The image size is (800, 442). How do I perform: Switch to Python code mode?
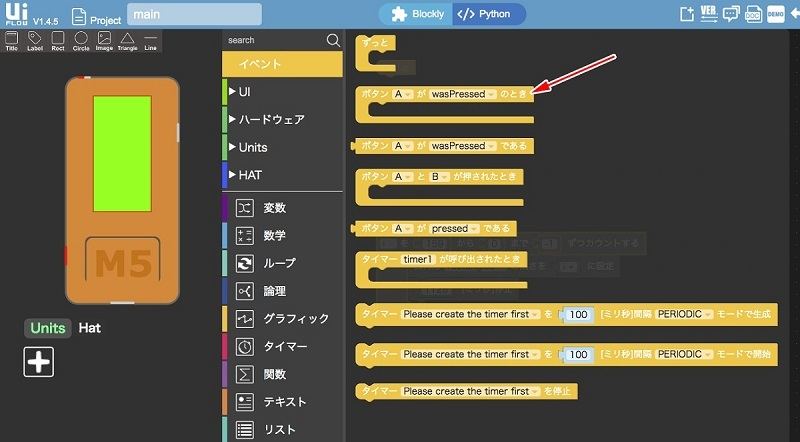(x=485, y=14)
